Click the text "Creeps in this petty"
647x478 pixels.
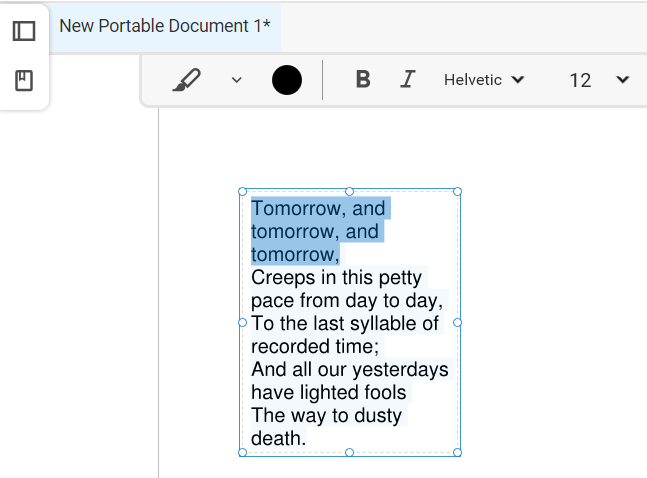click(x=336, y=278)
